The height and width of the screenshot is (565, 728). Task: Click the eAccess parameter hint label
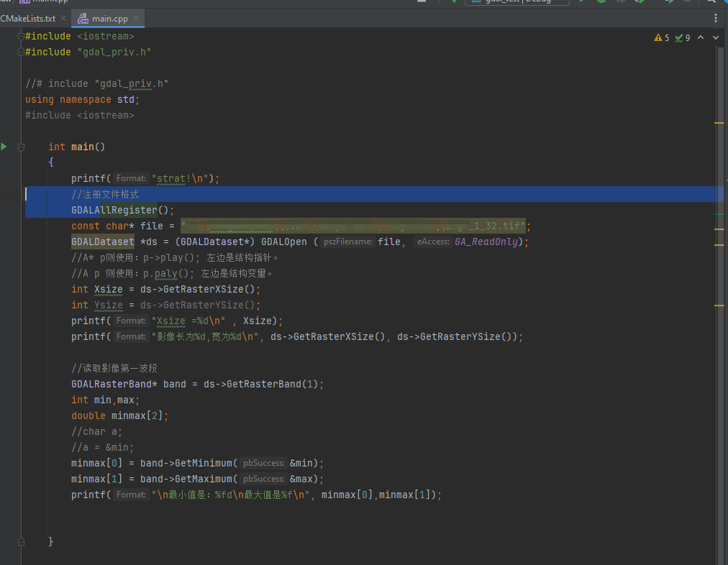click(432, 242)
